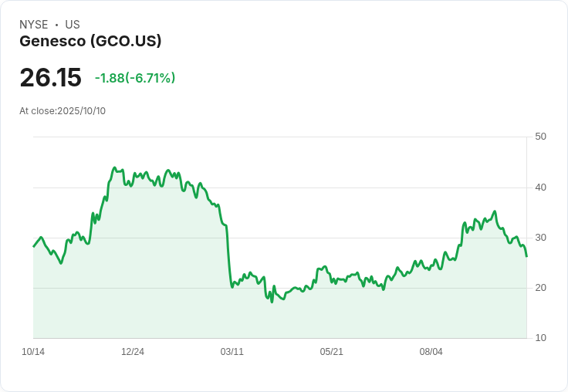The height and width of the screenshot is (392, 568).
Task: Select the rightmost end of the price line
Action: [x=526, y=256]
